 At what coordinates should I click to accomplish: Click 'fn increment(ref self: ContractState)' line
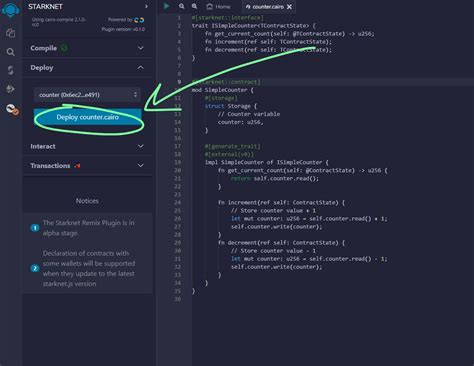[281, 202]
